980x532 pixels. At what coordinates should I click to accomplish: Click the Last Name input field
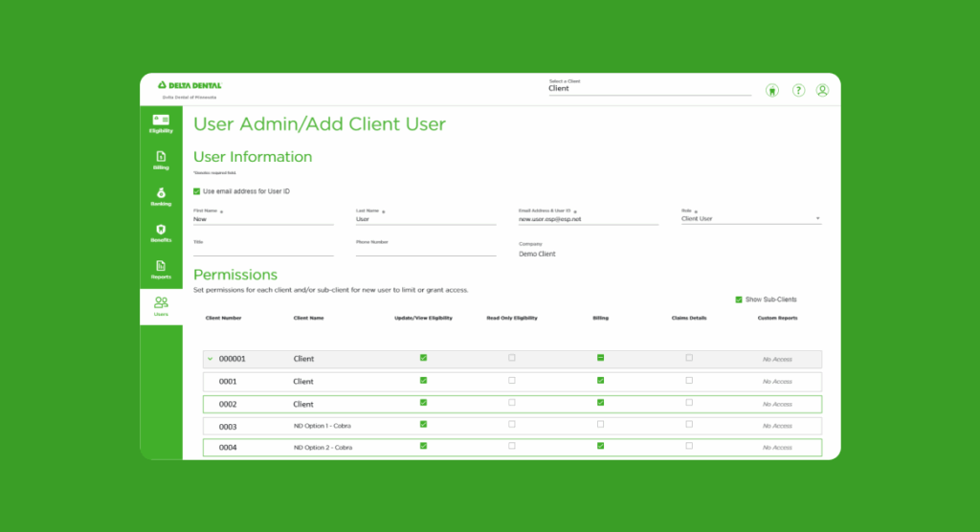coord(426,219)
